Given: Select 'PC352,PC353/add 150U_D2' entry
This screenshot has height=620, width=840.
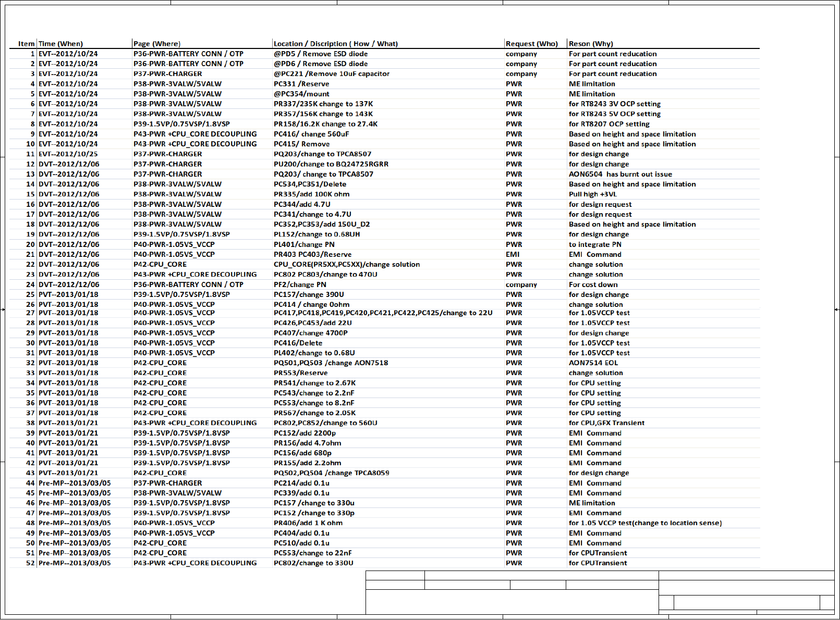Looking at the screenshot, I should pos(322,224).
